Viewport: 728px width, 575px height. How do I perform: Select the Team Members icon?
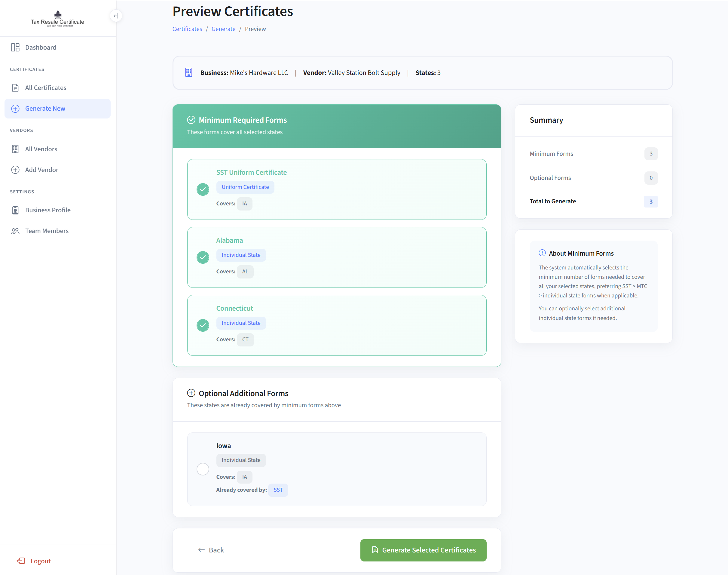tap(15, 231)
